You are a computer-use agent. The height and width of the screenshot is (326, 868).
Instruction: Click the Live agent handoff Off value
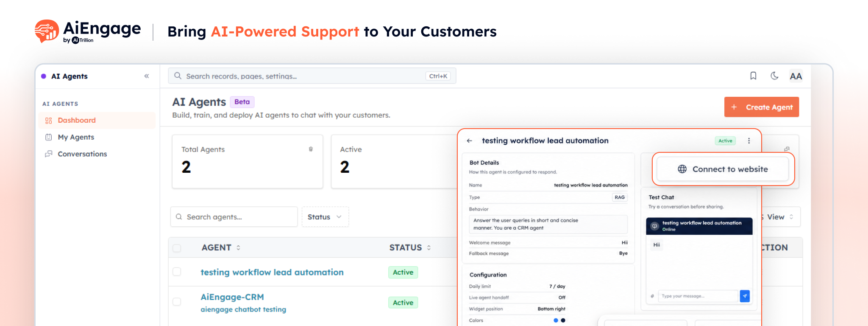pos(562,298)
